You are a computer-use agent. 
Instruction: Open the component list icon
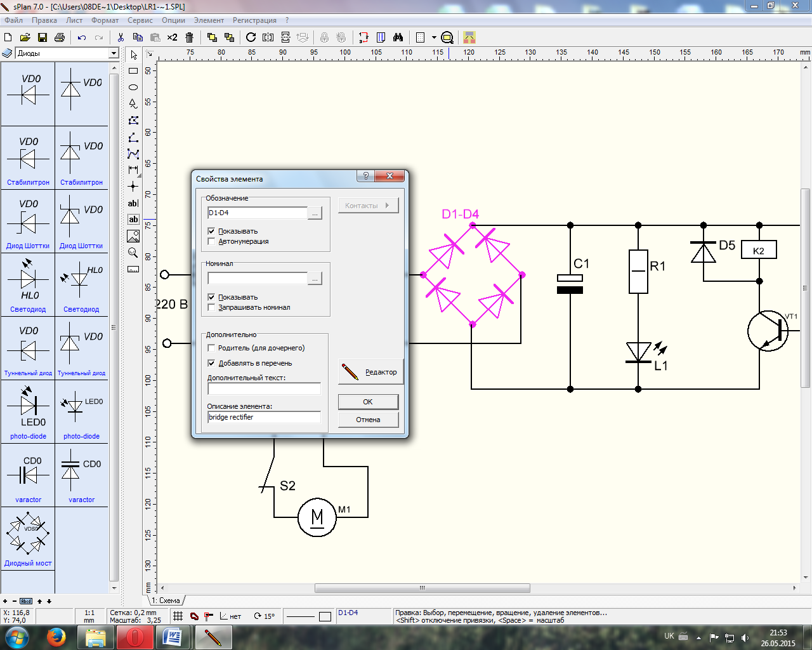(x=381, y=37)
